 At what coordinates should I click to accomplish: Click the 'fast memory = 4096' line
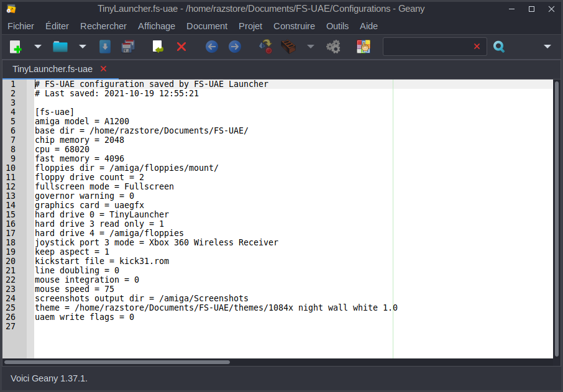[80, 158]
